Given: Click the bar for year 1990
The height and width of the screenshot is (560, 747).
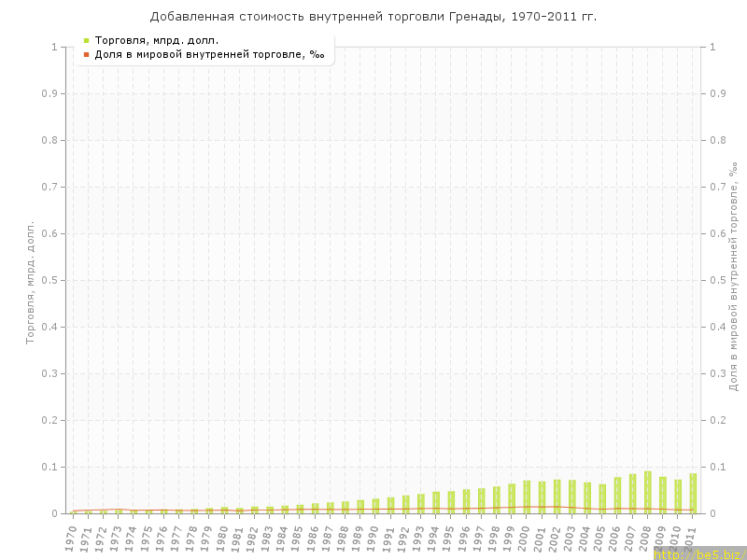Looking at the screenshot, I should 375,506.
